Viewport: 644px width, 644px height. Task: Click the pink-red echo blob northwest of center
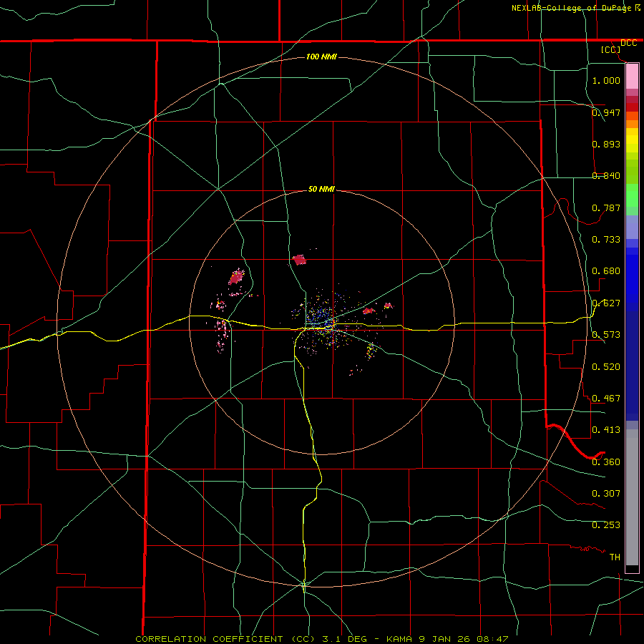click(236, 277)
